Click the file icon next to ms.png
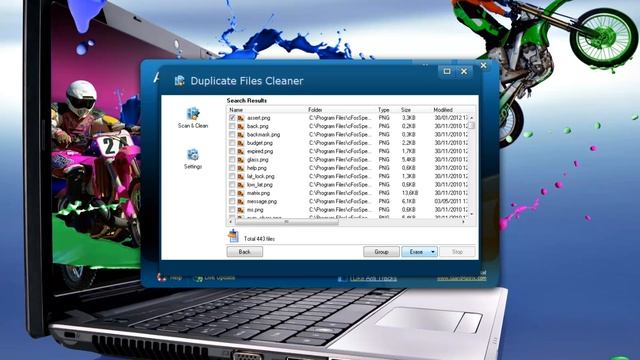 (x=240, y=209)
